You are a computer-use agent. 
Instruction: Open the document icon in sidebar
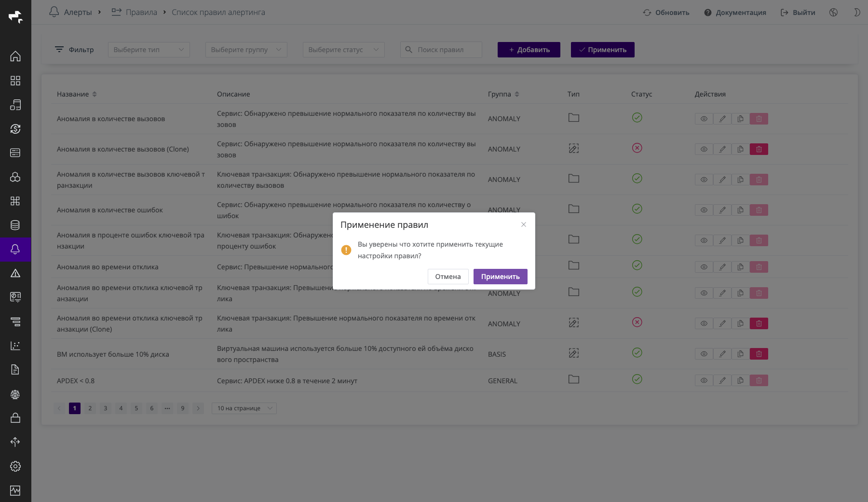(x=15, y=370)
